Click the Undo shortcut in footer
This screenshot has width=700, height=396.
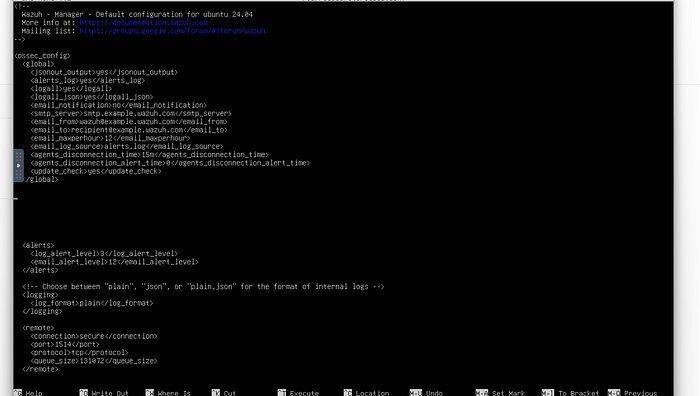pyautogui.click(x=426, y=393)
